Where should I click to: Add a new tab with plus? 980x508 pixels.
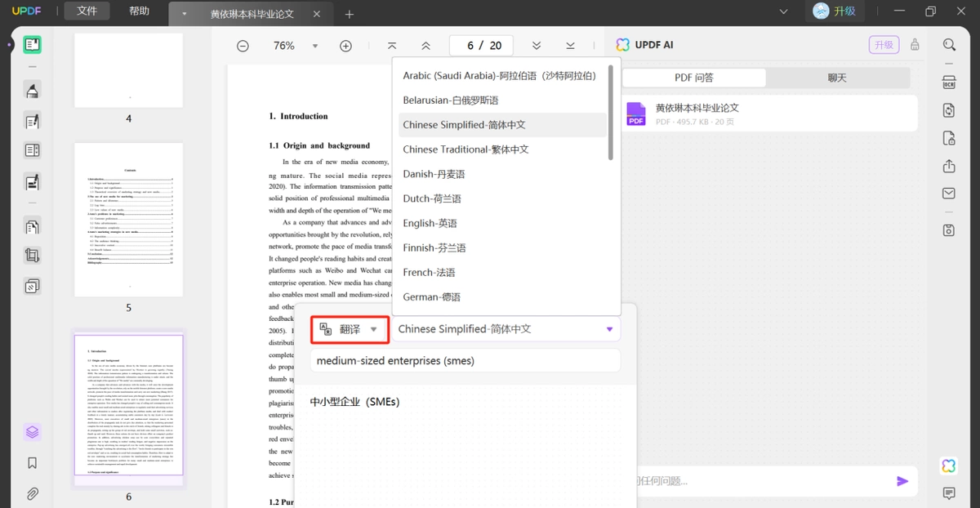click(350, 14)
